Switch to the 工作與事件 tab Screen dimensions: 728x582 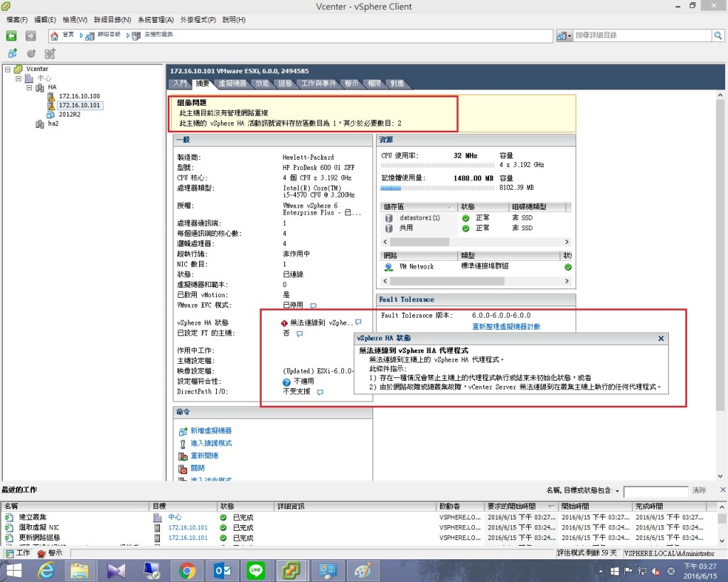(x=318, y=84)
